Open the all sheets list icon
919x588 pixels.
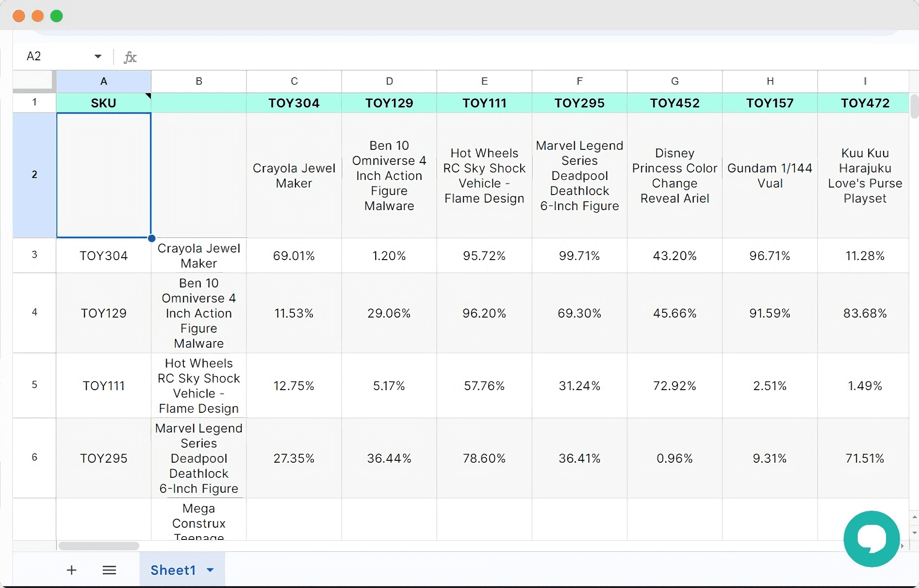109,570
